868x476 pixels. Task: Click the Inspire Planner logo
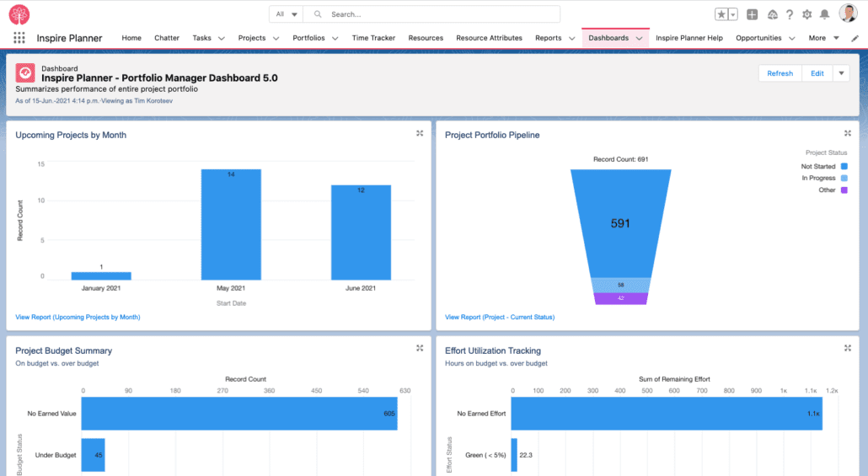pyautogui.click(x=19, y=14)
